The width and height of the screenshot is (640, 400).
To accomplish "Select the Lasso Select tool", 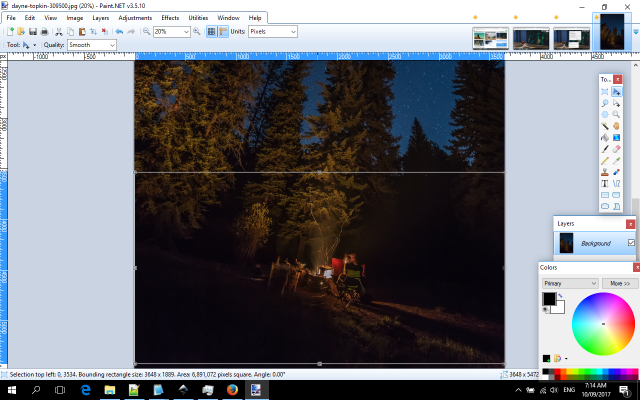I will (605, 103).
